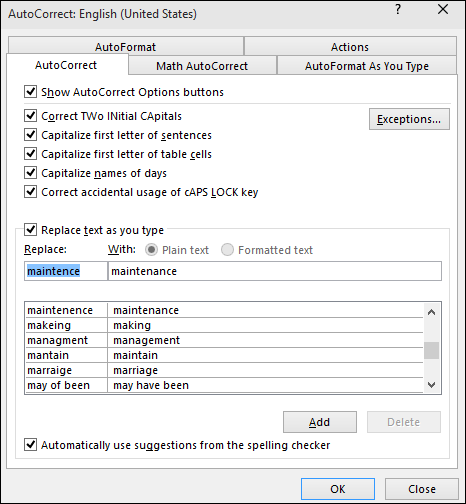This screenshot has height=504, width=466.
Task: Toggle Automatically use suggestions from spelling checker
Action: (x=31, y=445)
